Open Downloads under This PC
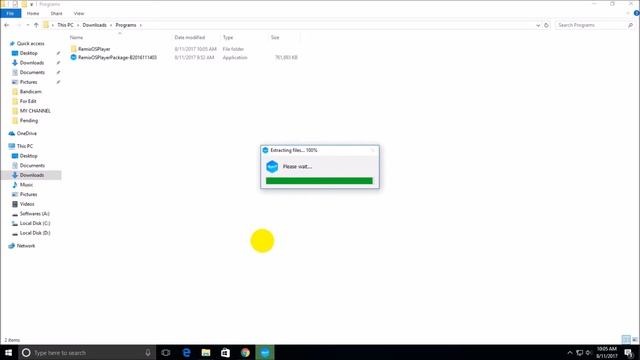The height and width of the screenshot is (360, 640). pos(32,175)
